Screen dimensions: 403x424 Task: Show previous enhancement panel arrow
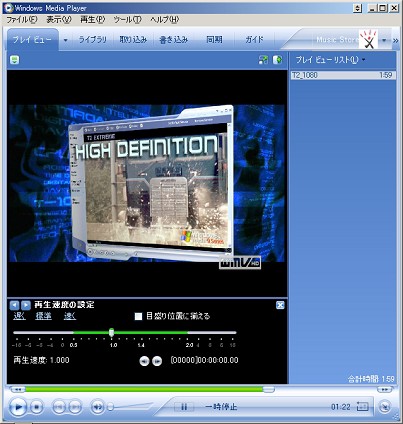click(14, 305)
